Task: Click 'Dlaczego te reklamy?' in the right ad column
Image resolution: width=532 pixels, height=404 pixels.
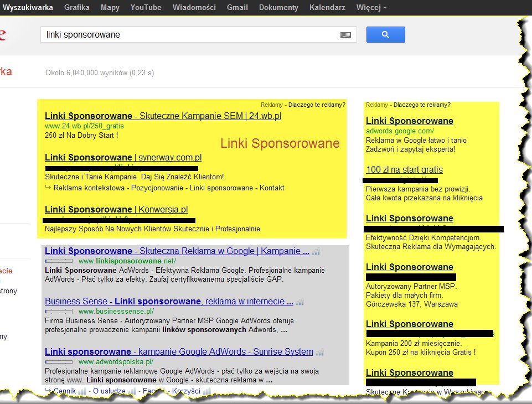Action: tap(422, 105)
